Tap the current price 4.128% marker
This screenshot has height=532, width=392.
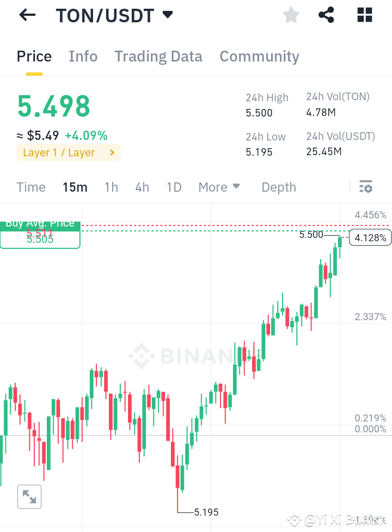click(x=370, y=237)
